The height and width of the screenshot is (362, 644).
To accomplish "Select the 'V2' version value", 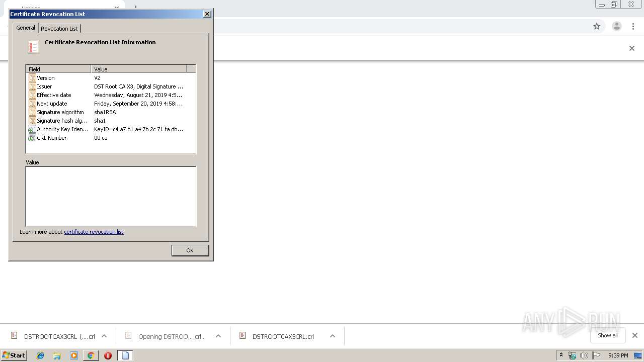I will [x=97, y=78].
